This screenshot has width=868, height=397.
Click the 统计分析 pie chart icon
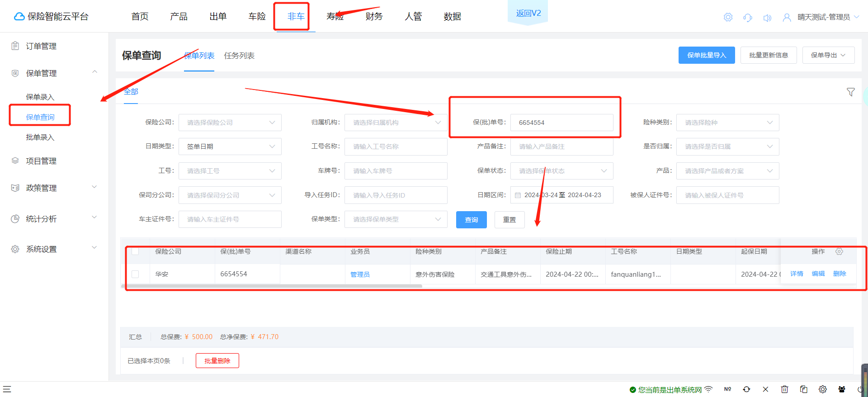pyautogui.click(x=15, y=218)
